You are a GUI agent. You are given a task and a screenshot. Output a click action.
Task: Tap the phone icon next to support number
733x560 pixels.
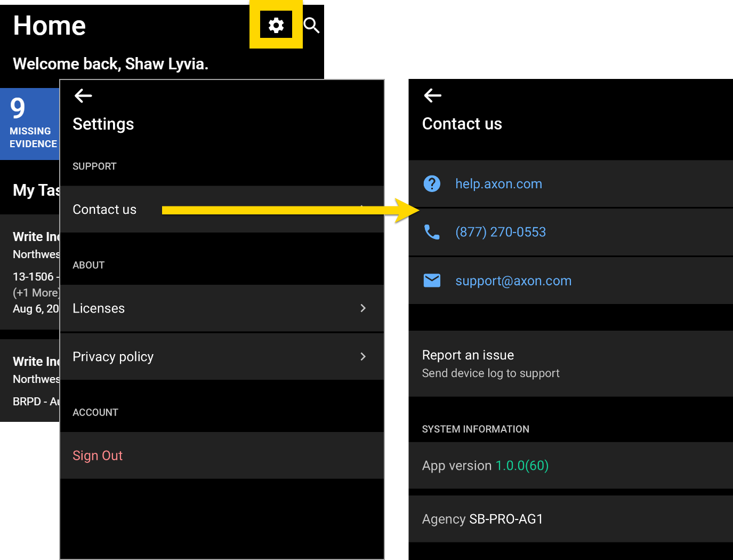[x=432, y=231]
